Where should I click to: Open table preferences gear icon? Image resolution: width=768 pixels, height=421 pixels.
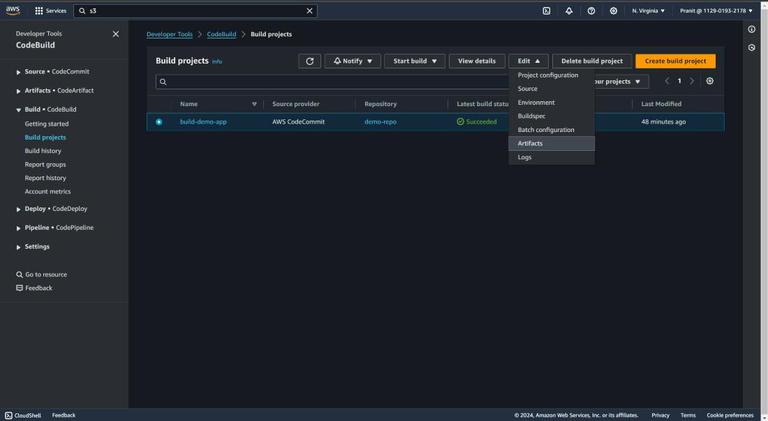[710, 81]
